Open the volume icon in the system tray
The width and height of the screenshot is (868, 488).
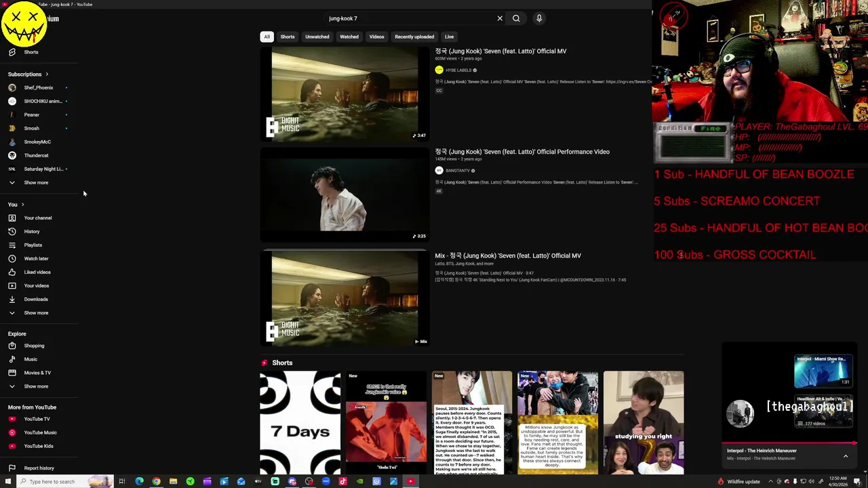click(x=812, y=481)
